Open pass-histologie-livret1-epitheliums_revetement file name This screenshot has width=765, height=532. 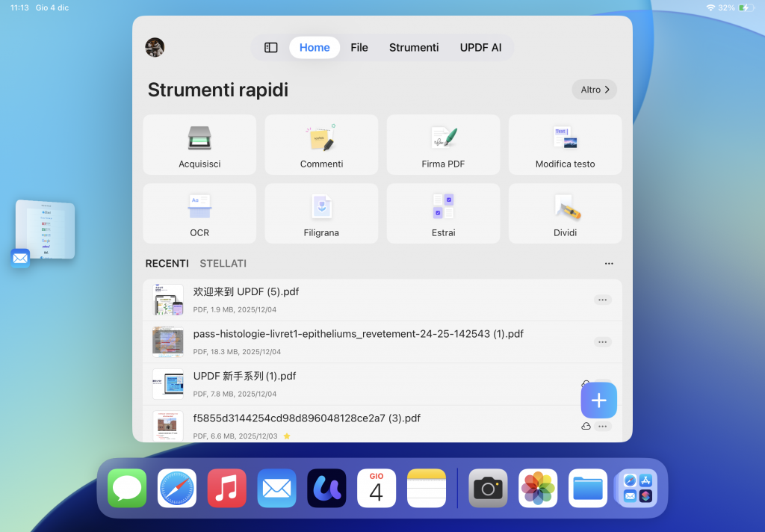(358, 334)
